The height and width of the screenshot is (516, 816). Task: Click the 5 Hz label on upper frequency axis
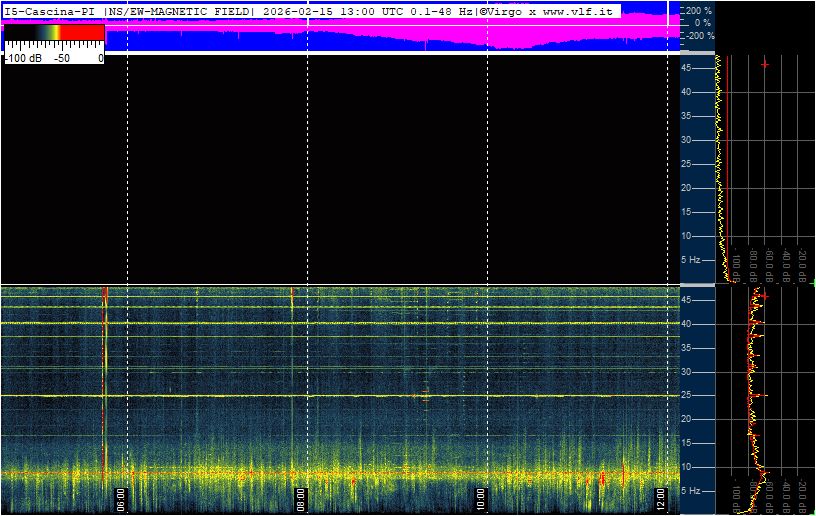click(691, 260)
